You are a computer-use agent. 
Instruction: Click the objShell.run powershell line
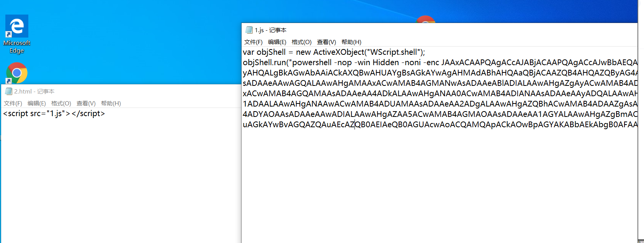pos(440,62)
